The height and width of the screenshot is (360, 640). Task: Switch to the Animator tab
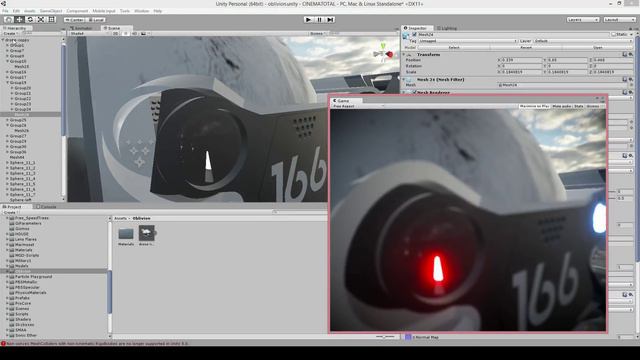81,28
